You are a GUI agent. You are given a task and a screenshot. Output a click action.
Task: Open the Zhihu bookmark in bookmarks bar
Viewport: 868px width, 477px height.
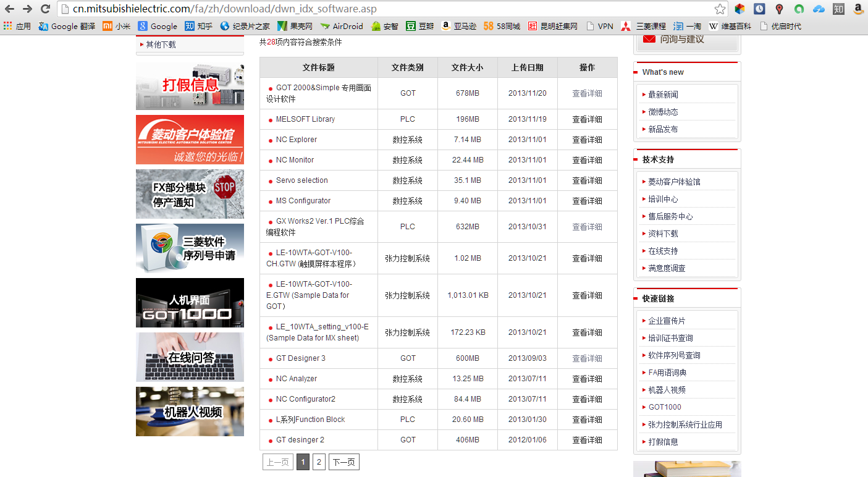click(x=198, y=26)
